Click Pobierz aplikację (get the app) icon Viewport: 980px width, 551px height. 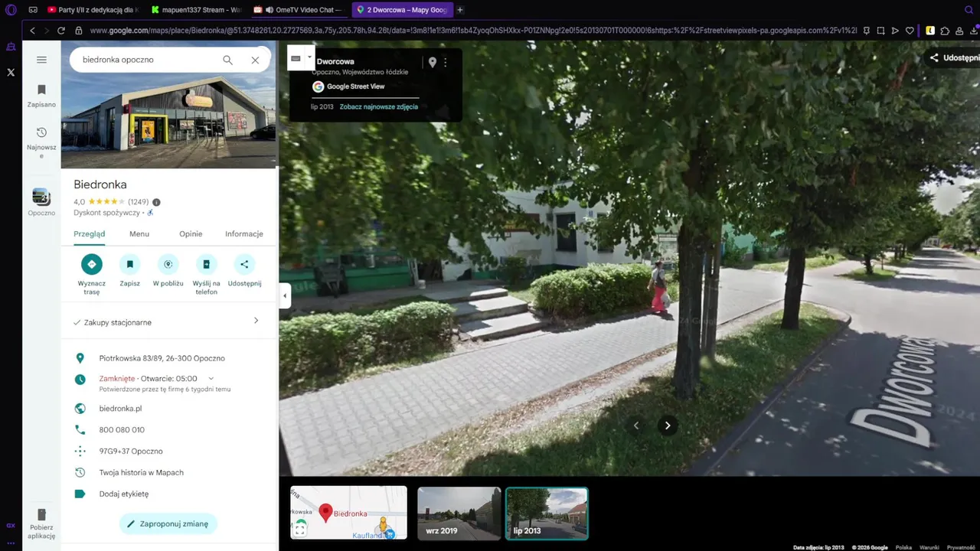(x=41, y=523)
